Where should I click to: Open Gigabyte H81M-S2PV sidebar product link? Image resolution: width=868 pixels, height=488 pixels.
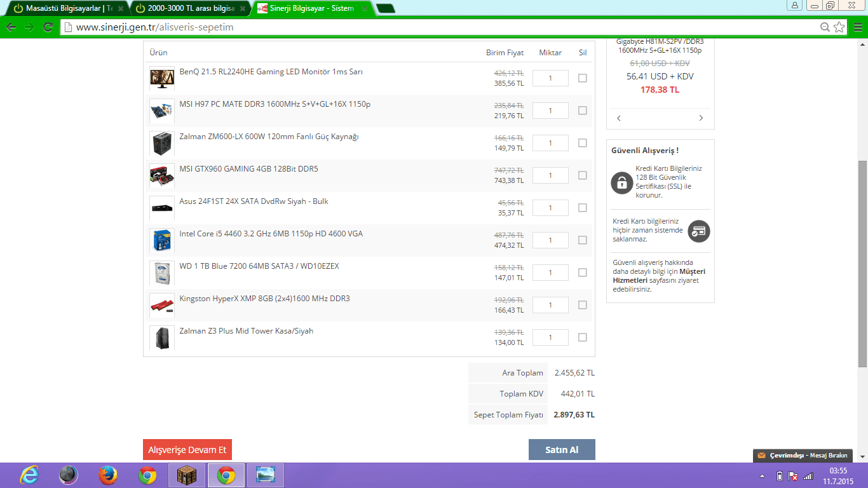[x=660, y=46]
